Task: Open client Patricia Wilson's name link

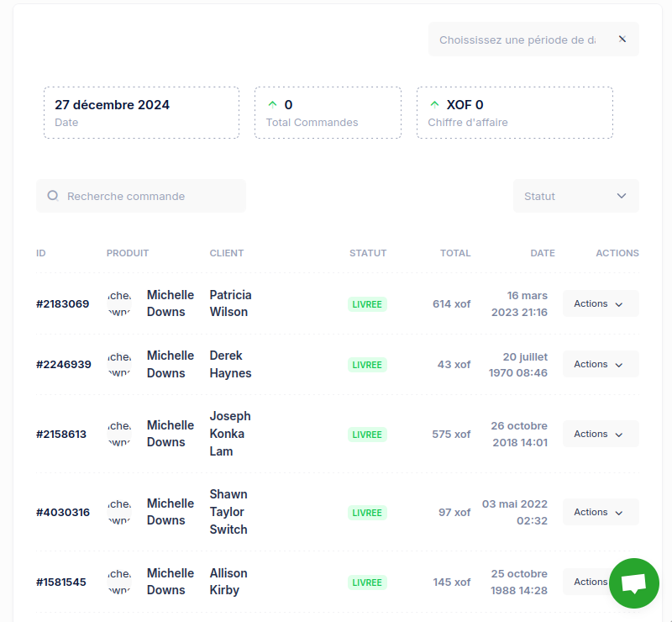Action: (230, 303)
